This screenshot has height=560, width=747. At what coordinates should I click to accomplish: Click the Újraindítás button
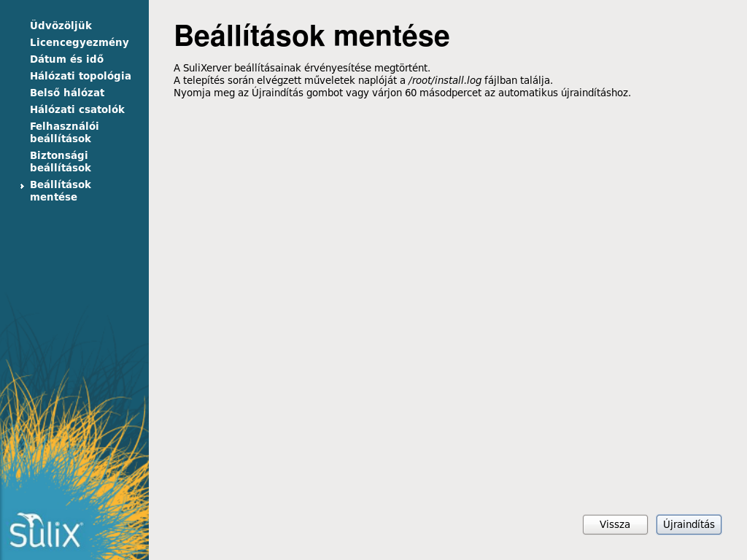click(x=689, y=524)
